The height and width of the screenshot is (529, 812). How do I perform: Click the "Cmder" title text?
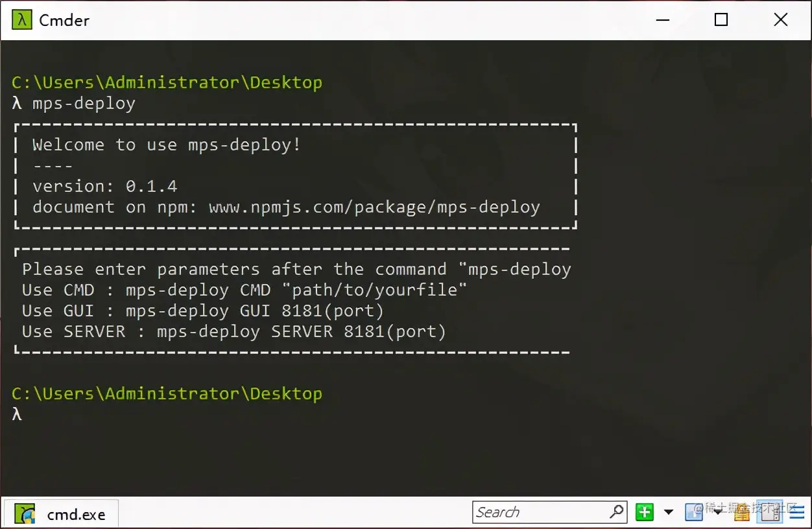64,20
